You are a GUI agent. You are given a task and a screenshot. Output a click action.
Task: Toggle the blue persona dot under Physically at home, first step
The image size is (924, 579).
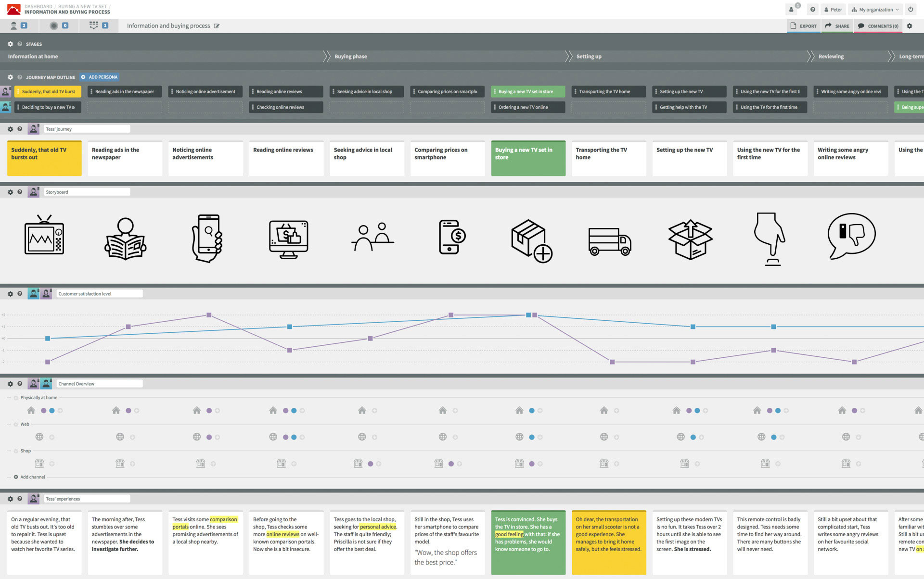pos(52,411)
